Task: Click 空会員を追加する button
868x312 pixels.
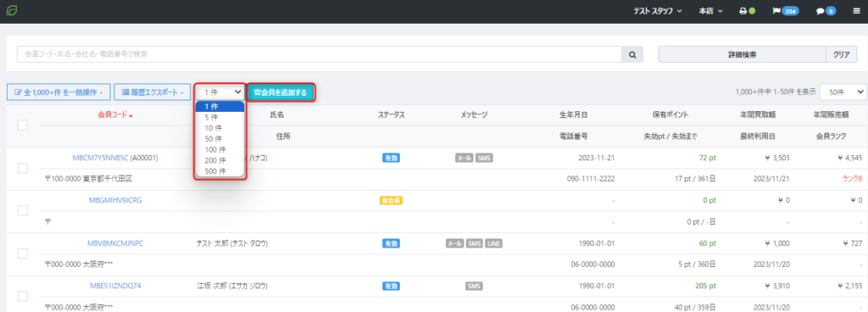Action: tap(281, 92)
